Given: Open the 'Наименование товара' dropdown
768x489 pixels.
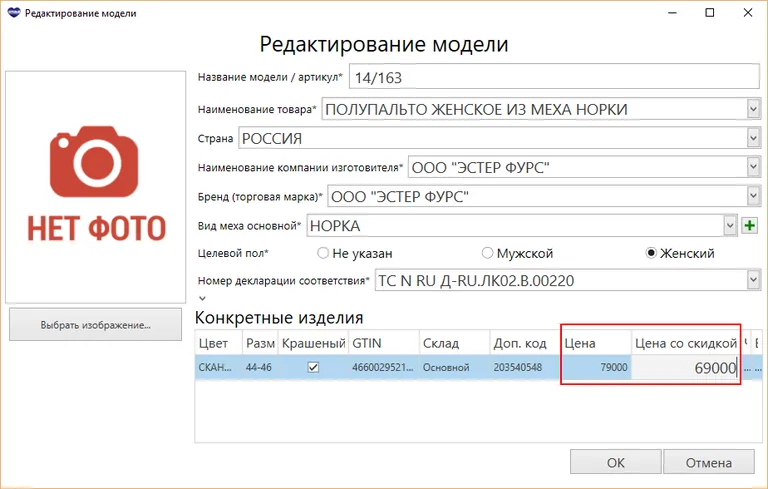Looking at the screenshot, I should pyautogui.click(x=753, y=109).
